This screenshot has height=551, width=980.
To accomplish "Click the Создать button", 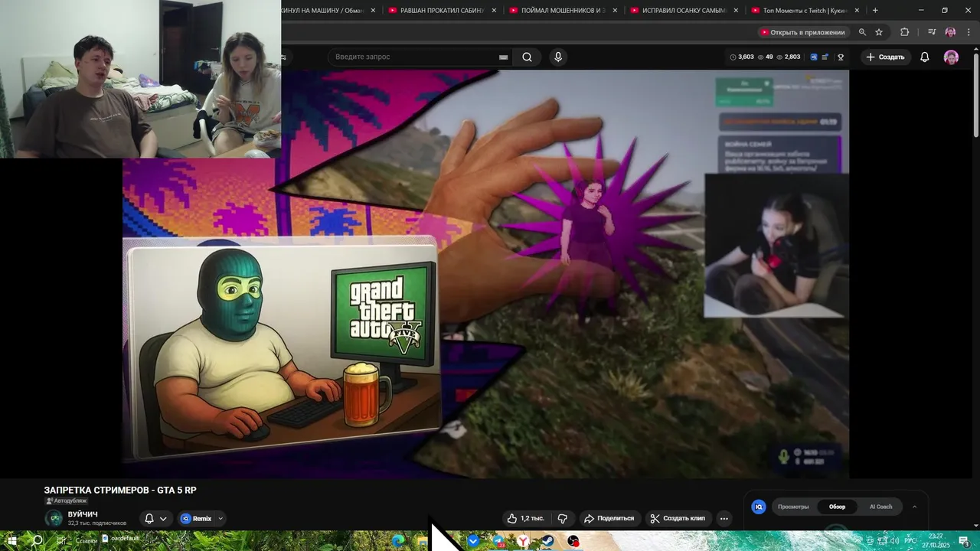I will pyautogui.click(x=885, y=57).
